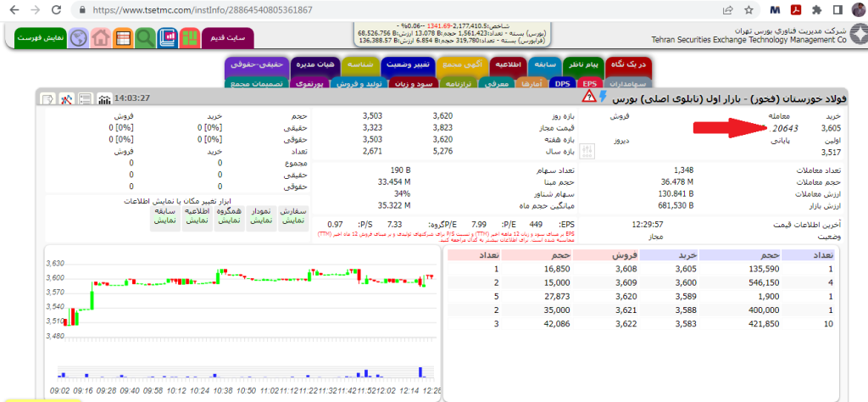Click buy volume 546,150 in order book
The height and width of the screenshot is (402, 868).
click(762, 282)
